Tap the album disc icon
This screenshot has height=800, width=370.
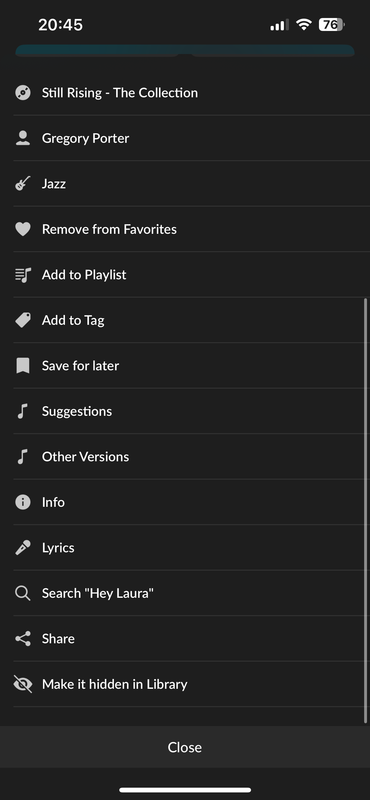pos(22,93)
